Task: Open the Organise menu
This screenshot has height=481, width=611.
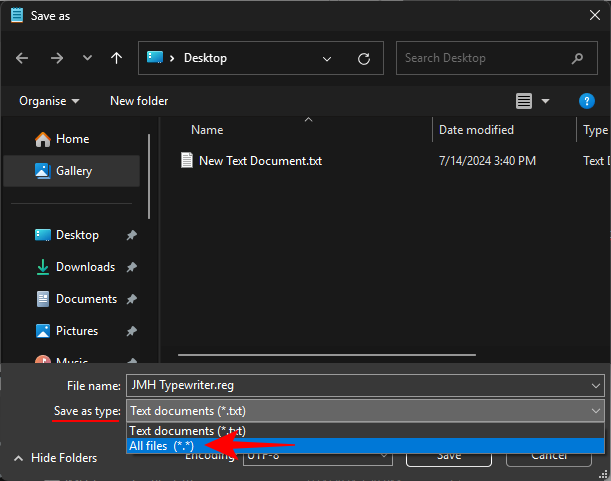Action: pos(47,101)
